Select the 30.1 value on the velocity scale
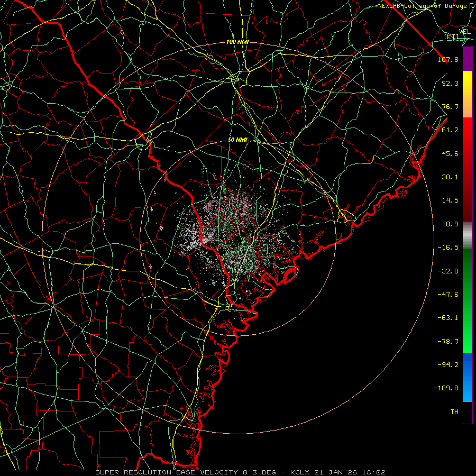The height and width of the screenshot is (476, 476). tap(450, 177)
